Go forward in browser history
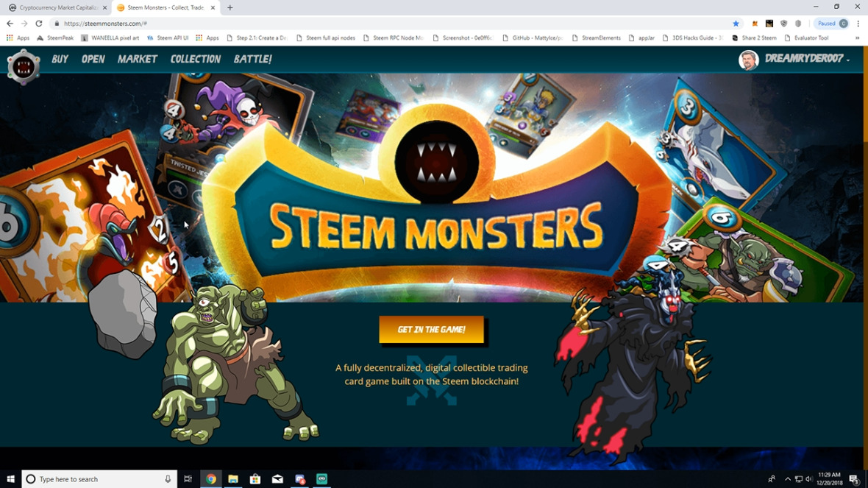Viewport: 868px width, 488px height. click(24, 24)
